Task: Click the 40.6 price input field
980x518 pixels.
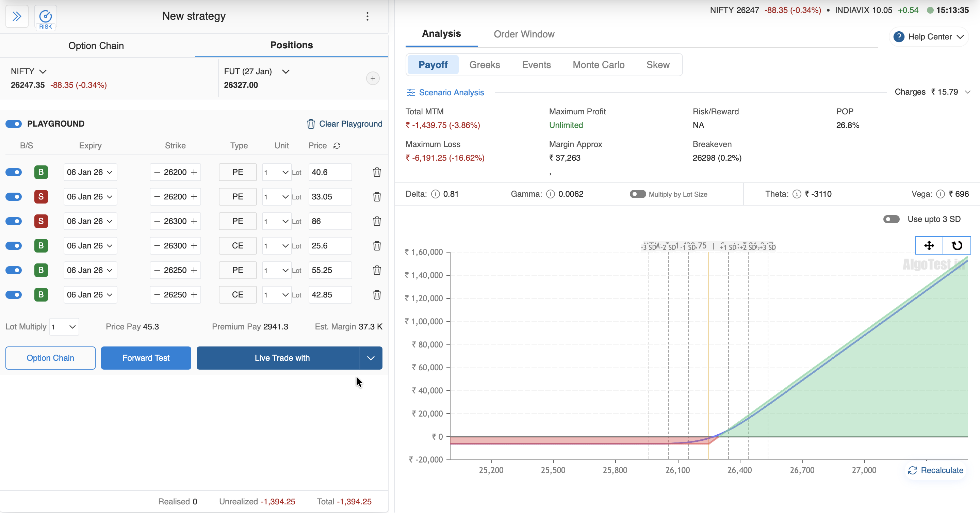Action: [329, 173]
